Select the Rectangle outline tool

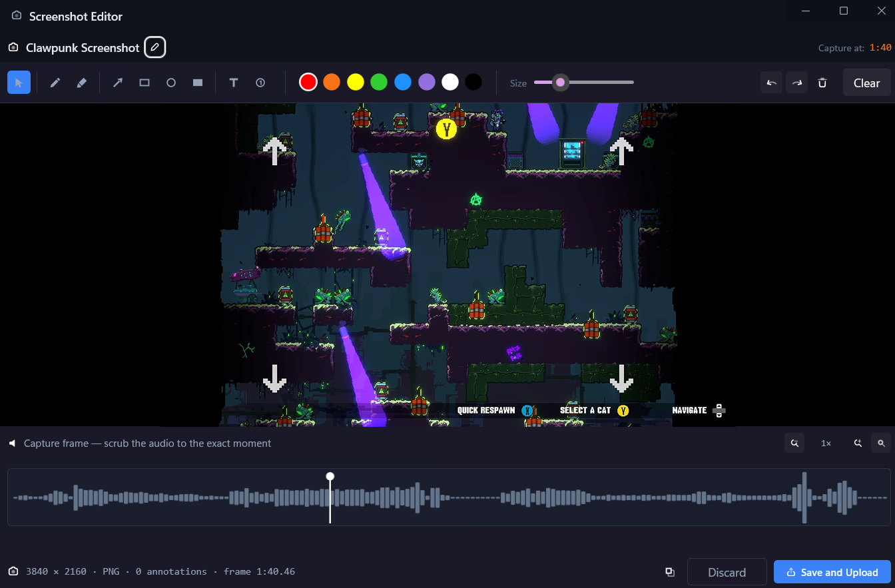[145, 83]
